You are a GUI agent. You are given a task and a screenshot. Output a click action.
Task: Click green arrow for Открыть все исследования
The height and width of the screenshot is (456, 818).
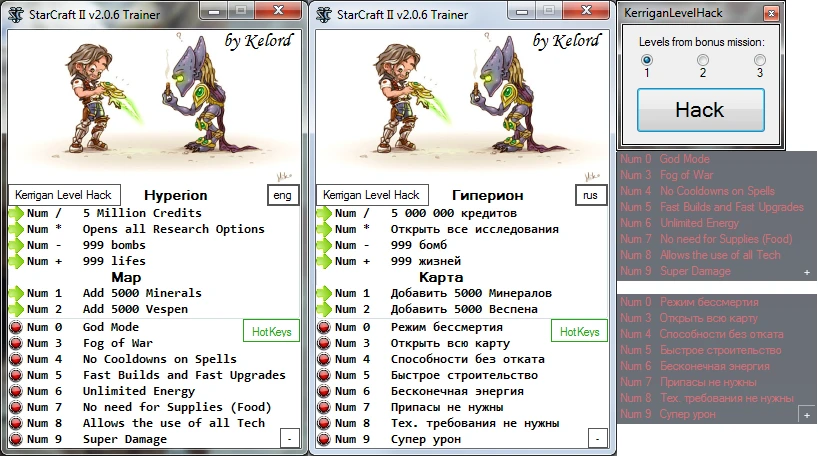[x=324, y=230]
